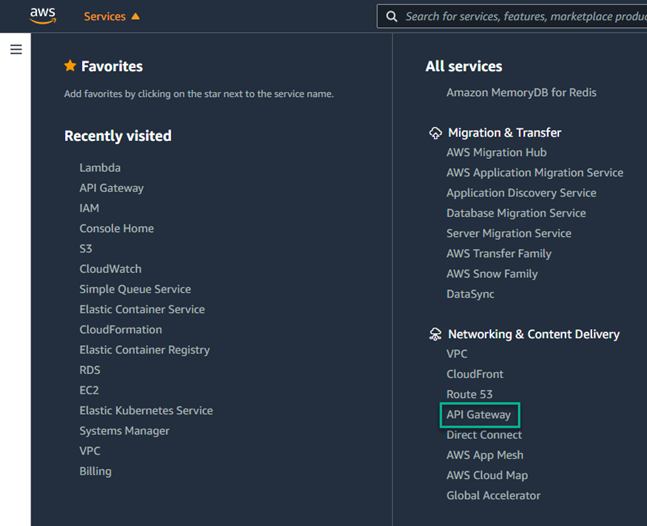Open API Gateway in Recently visited

coord(111,188)
